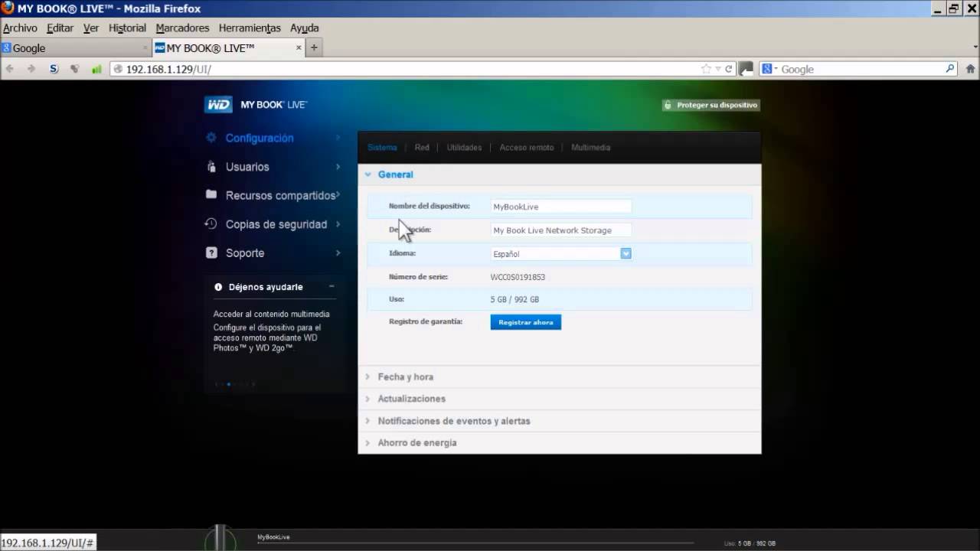Click the arrow beside Soporte
980x551 pixels.
338,253
